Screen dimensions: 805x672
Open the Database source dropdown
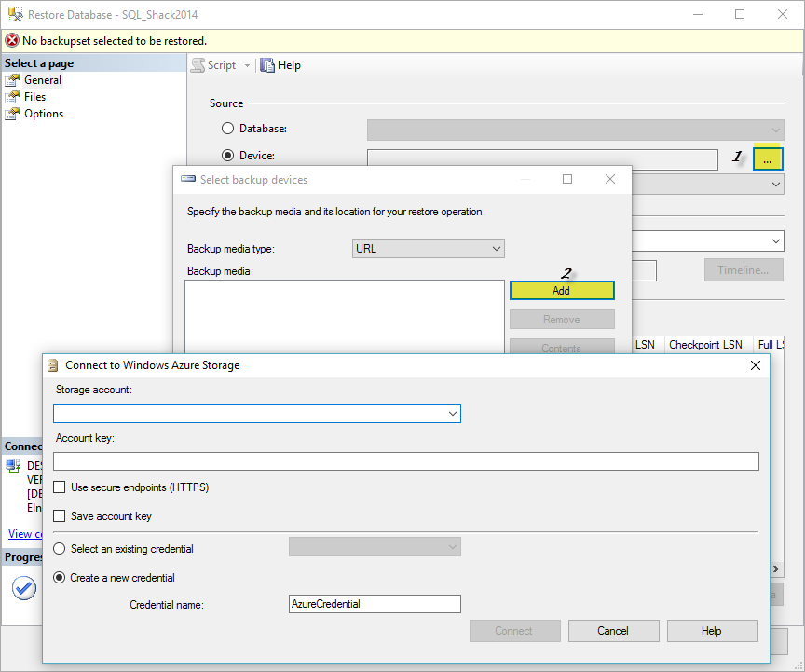(x=576, y=130)
